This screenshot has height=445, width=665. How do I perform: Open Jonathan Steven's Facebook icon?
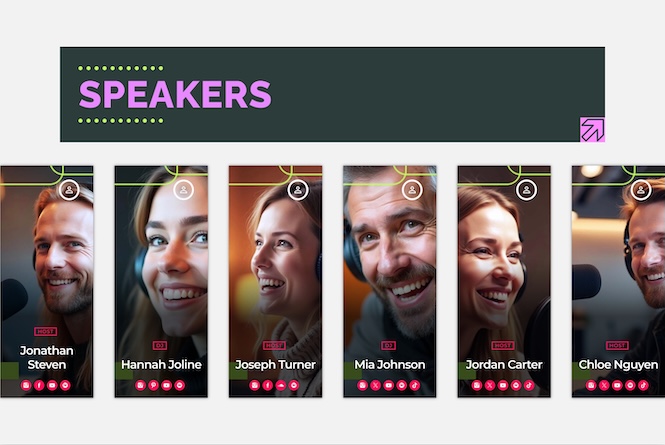click(39, 385)
